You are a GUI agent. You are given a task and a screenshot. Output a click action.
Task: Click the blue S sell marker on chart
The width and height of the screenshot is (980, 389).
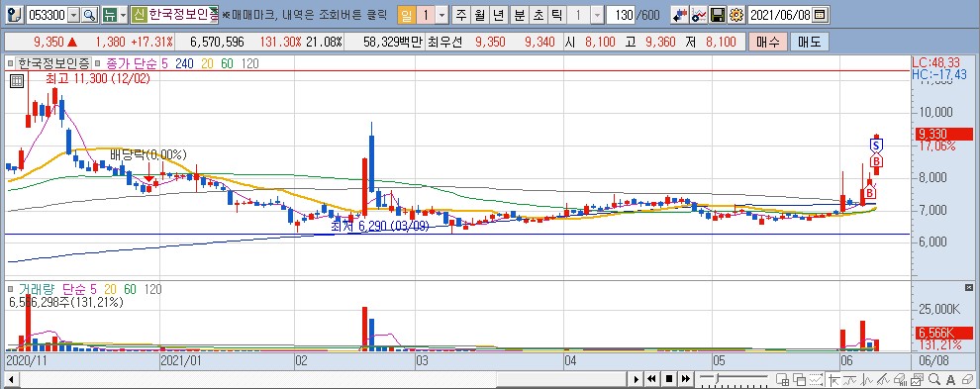tap(876, 146)
